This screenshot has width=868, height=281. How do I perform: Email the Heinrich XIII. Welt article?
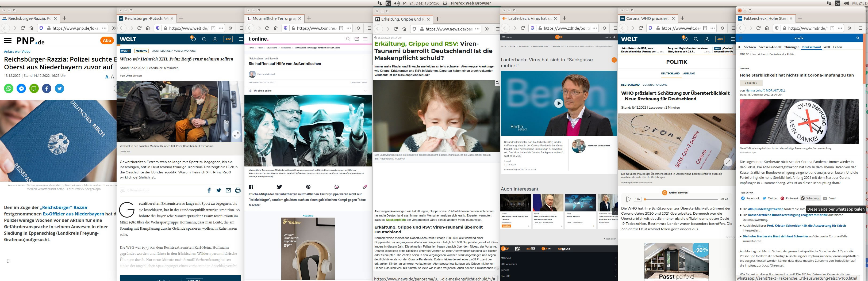pos(228,190)
